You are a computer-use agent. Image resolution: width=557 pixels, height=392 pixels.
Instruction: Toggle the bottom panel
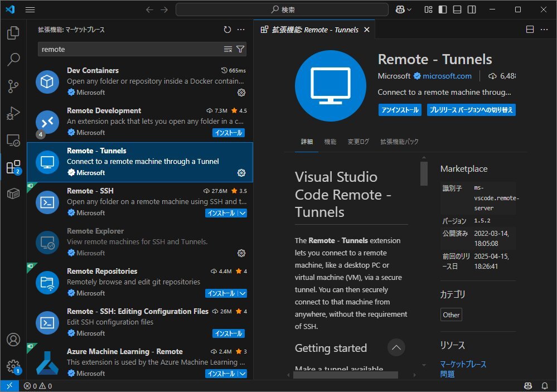[x=457, y=9]
